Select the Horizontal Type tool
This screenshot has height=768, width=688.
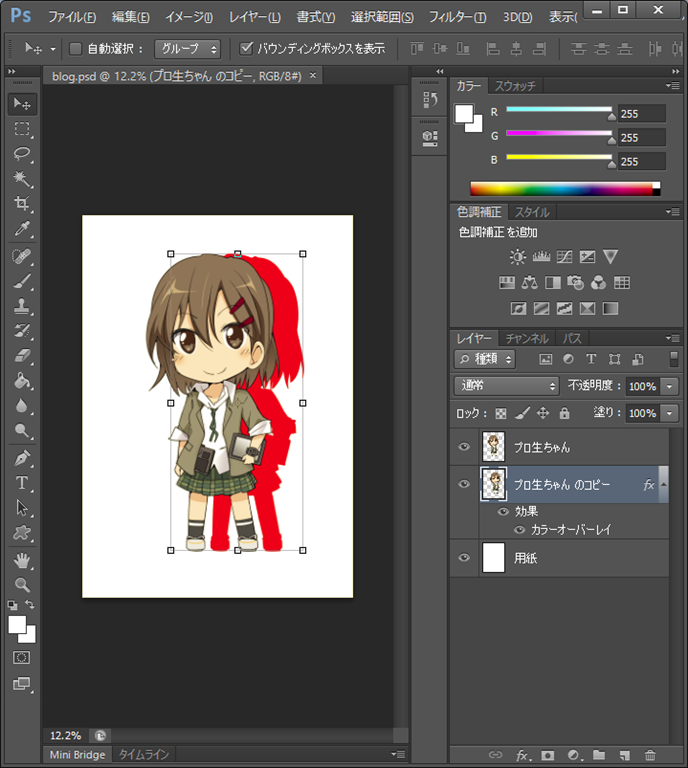pyautogui.click(x=22, y=483)
